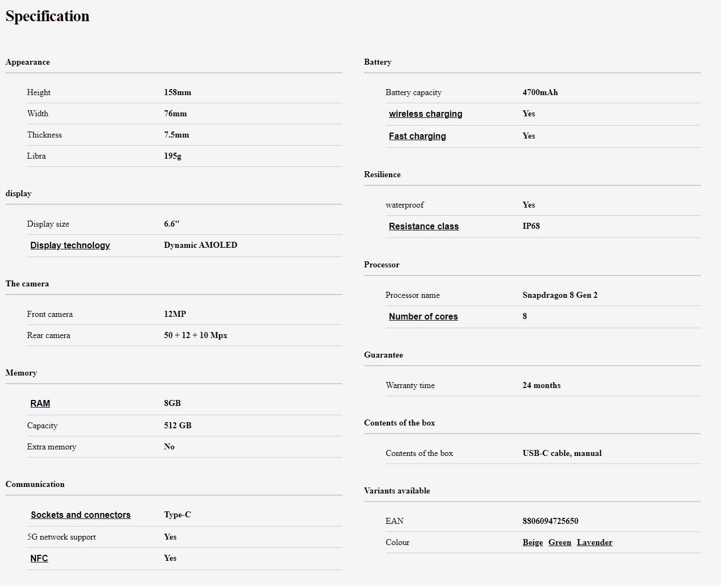Image resolution: width=721 pixels, height=588 pixels.
Task: Click the Variants available section heading
Action: coord(397,491)
